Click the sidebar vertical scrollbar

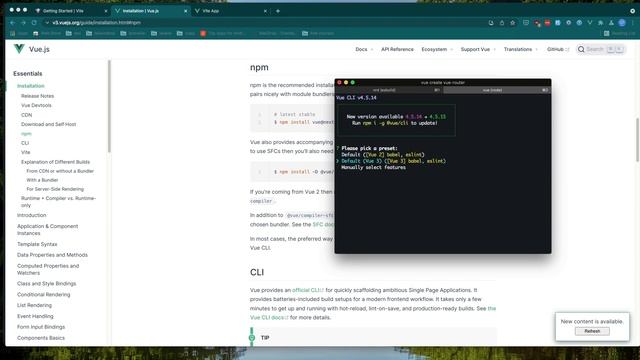(x=109, y=106)
